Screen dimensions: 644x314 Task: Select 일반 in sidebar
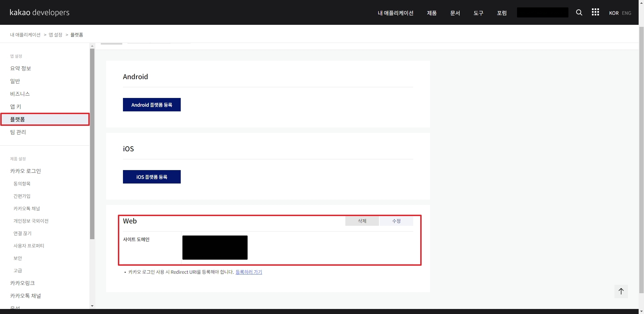[x=15, y=81]
